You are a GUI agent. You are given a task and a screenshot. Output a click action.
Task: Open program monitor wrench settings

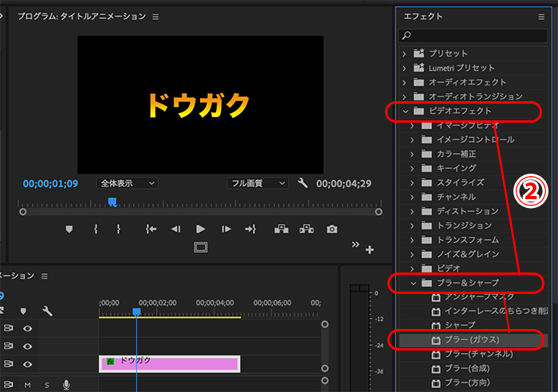tap(302, 183)
